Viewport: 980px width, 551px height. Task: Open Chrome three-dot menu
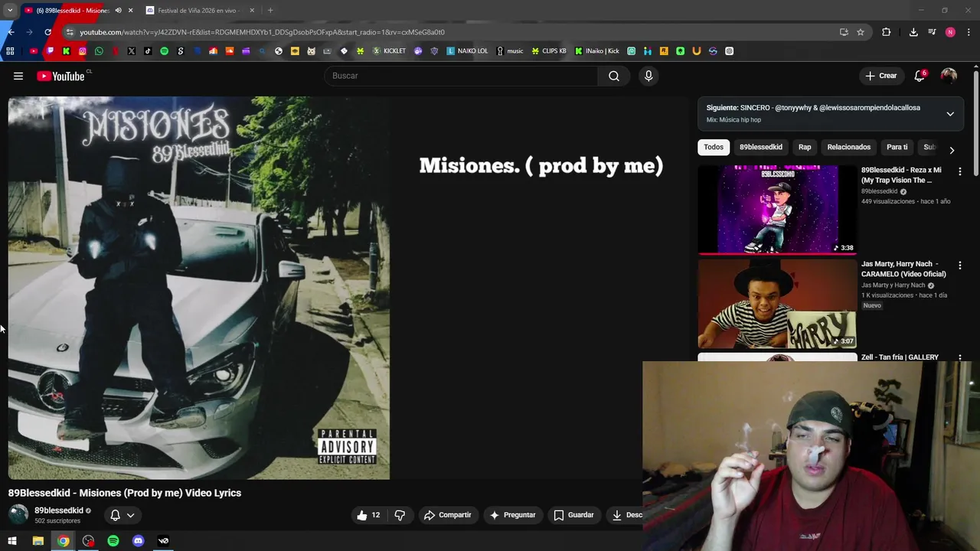(969, 32)
